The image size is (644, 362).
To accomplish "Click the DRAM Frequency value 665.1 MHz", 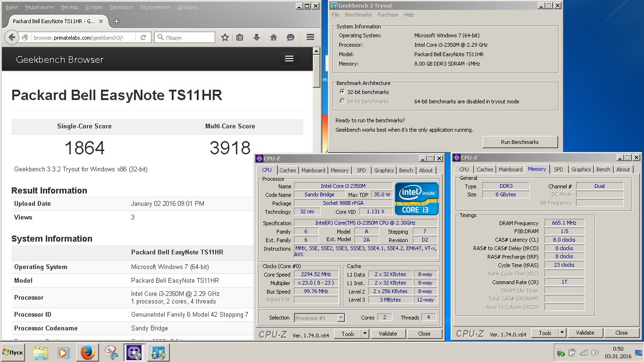I will click(x=564, y=223).
